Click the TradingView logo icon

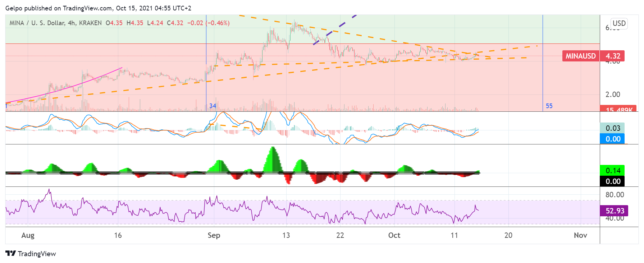(x=11, y=254)
